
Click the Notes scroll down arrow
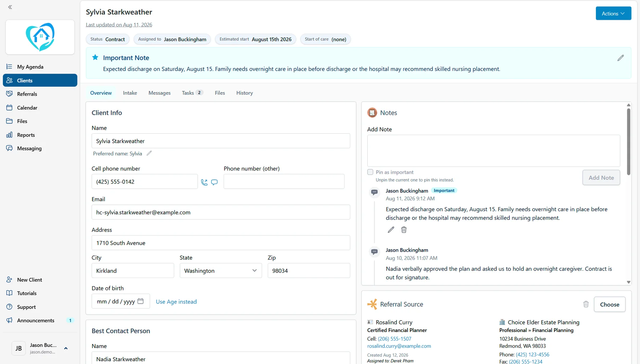(x=629, y=282)
